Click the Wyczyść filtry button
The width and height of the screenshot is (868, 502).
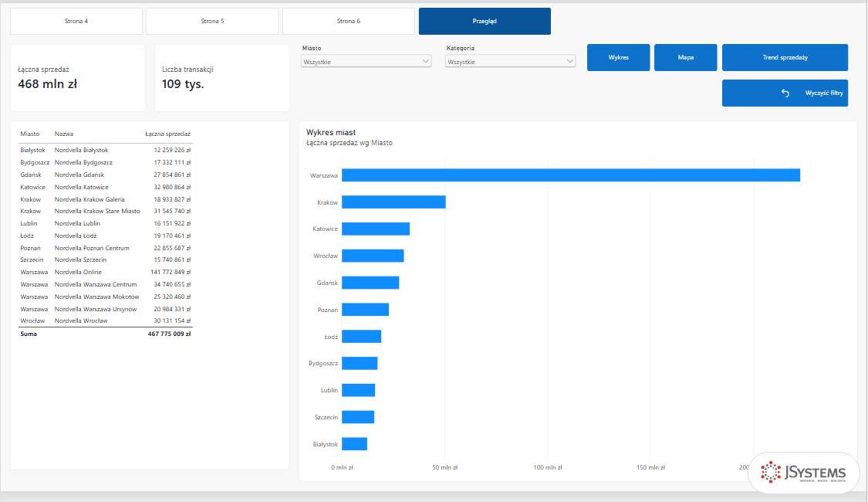[x=785, y=93]
